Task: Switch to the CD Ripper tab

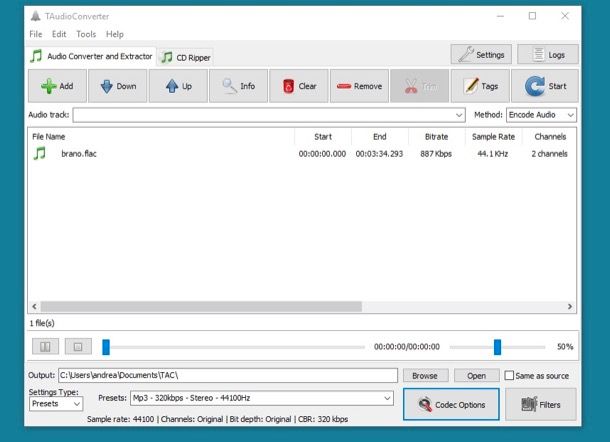Action: coord(186,58)
